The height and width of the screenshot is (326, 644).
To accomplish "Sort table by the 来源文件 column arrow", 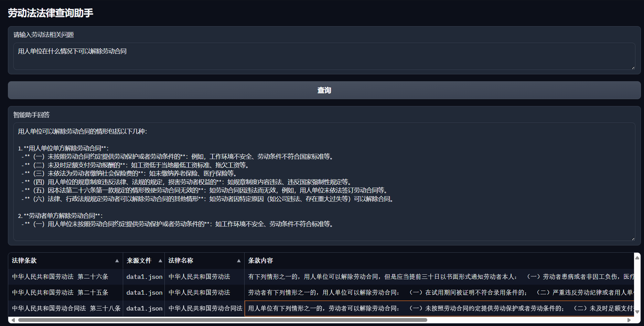I will 160,261.
